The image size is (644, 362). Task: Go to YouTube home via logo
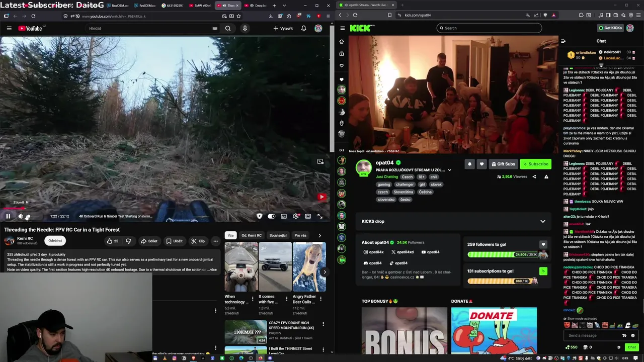click(x=31, y=28)
